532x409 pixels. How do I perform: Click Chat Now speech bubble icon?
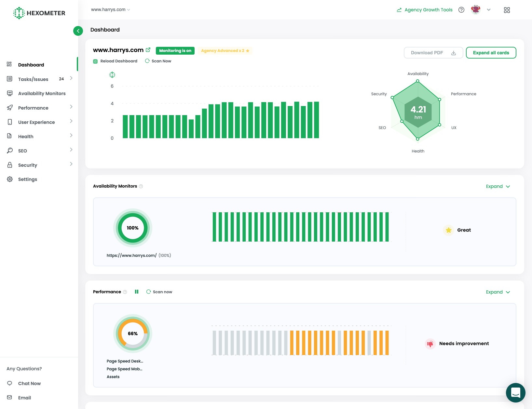click(x=9, y=383)
